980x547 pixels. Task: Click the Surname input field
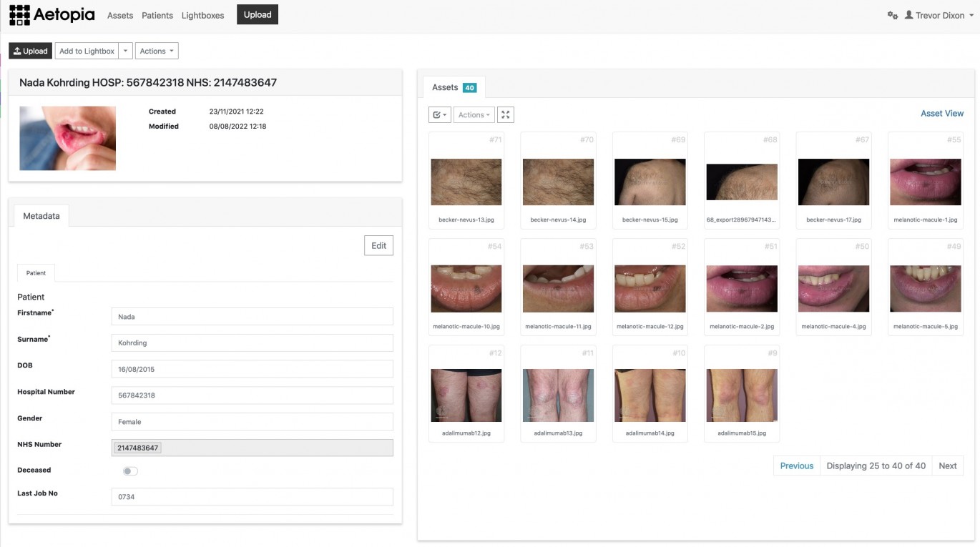[x=252, y=343]
